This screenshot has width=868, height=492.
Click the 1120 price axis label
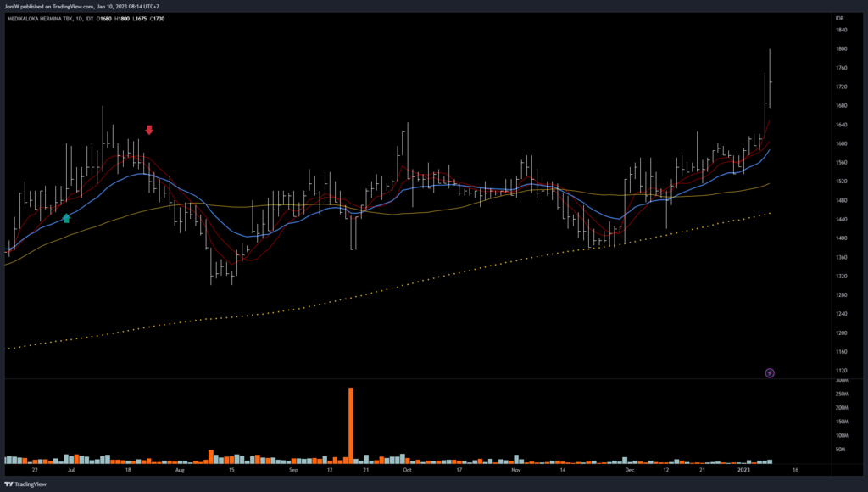tap(842, 371)
